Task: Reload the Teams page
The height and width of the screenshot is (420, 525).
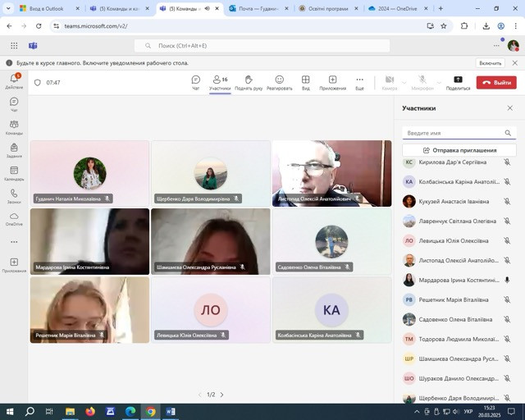Action: pos(39,25)
